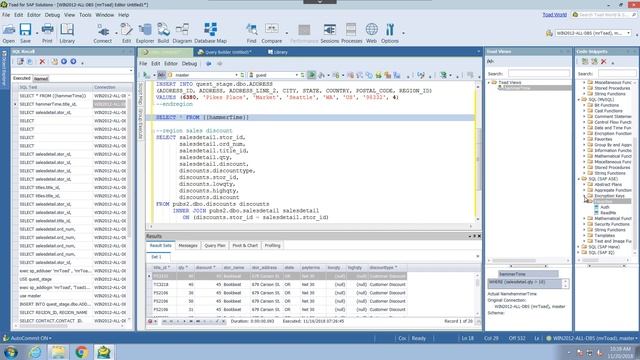
Task: Click Internet Explorer icon in taskbar
Action: tap(36, 352)
